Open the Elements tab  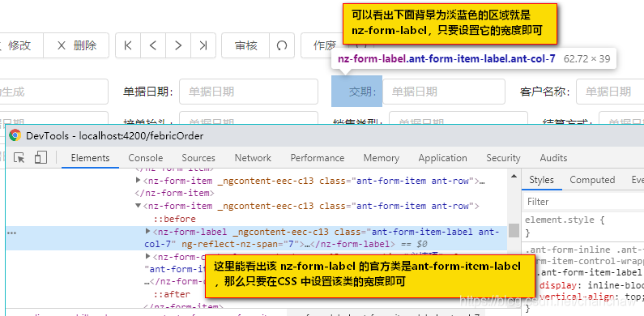click(91, 158)
